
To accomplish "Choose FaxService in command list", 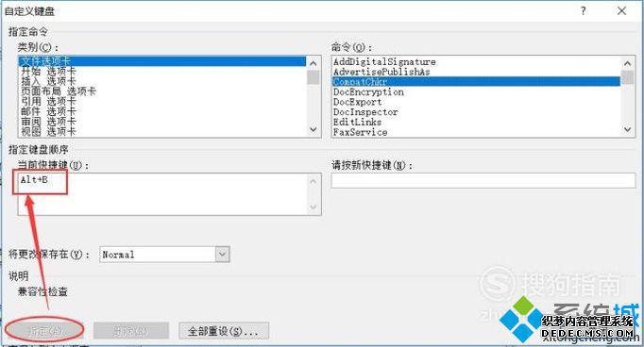I will point(360,132).
